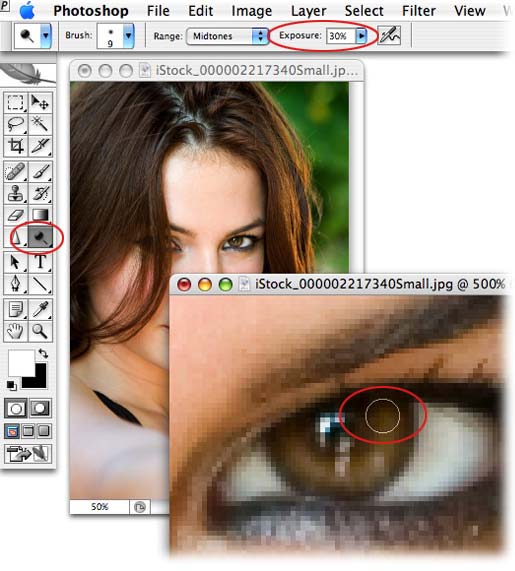Image resolution: width=515 pixels, height=571 pixels.
Task: Open the Brush preset picker arrow
Action: [x=128, y=36]
